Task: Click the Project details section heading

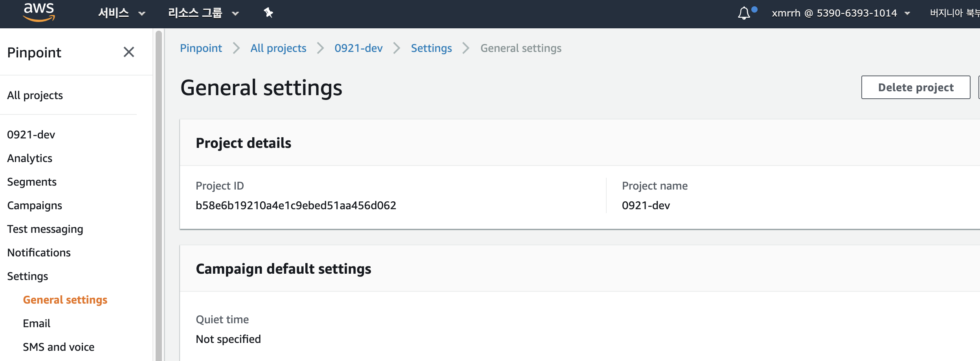Action: click(244, 143)
